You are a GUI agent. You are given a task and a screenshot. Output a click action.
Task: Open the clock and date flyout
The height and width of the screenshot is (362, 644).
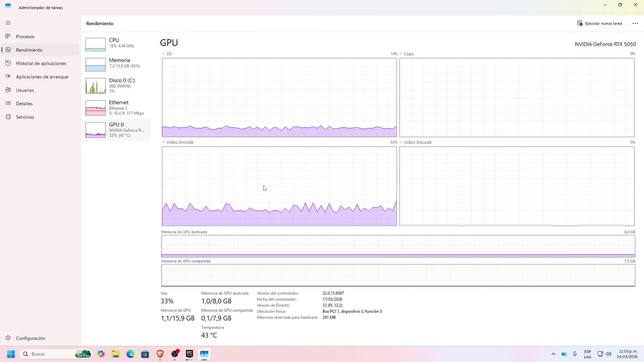[627, 354]
